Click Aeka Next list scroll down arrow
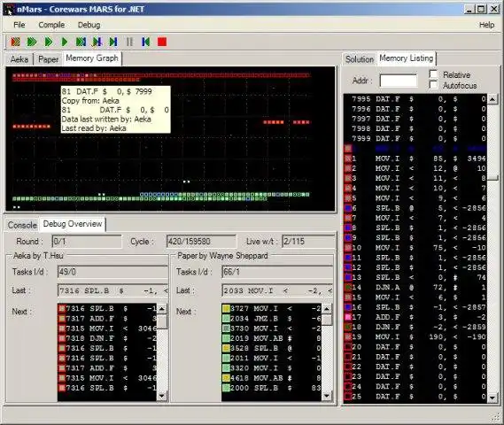The image size is (504, 425). tap(162, 396)
